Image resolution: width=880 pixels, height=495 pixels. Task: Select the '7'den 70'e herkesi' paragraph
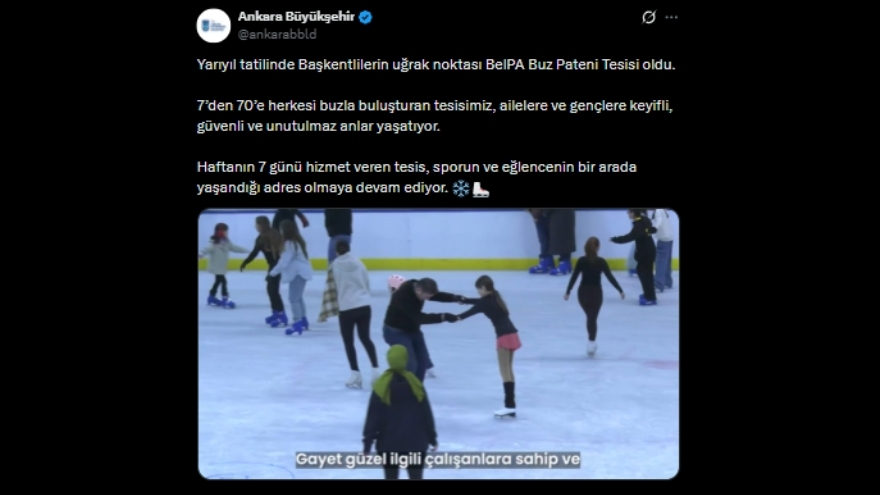(434, 116)
